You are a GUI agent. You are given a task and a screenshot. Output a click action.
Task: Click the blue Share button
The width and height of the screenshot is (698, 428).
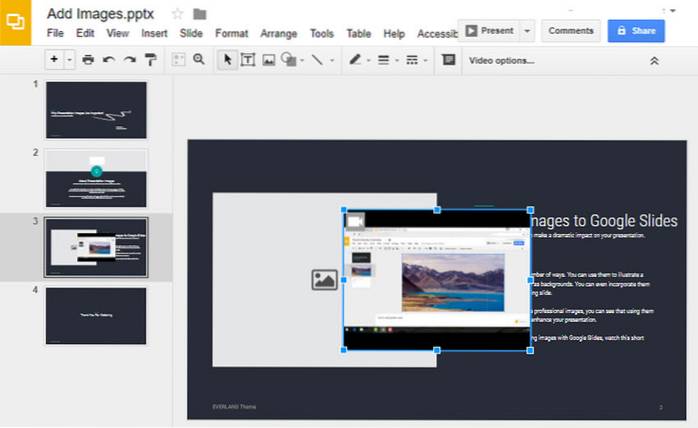point(636,31)
